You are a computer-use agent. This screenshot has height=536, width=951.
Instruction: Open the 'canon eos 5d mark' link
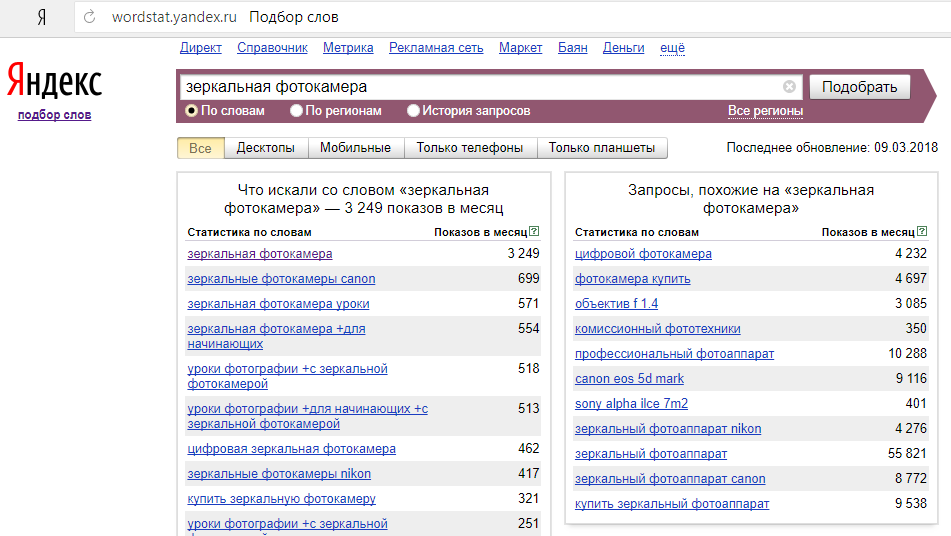click(x=629, y=379)
